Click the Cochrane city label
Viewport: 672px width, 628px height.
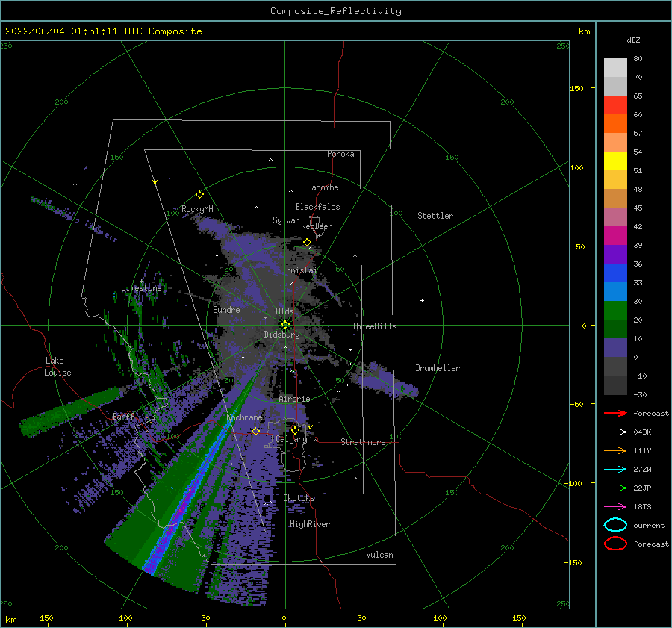244,417
